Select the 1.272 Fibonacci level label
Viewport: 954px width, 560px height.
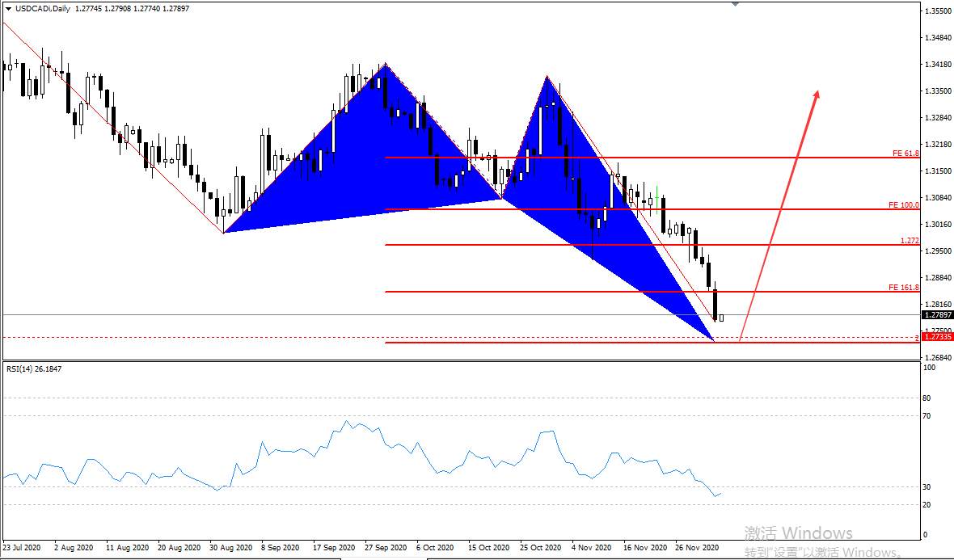[910, 241]
